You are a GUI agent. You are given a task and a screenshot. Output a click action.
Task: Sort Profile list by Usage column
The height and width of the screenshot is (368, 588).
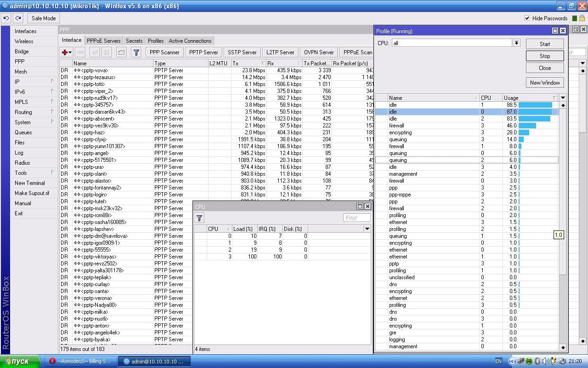pos(531,98)
